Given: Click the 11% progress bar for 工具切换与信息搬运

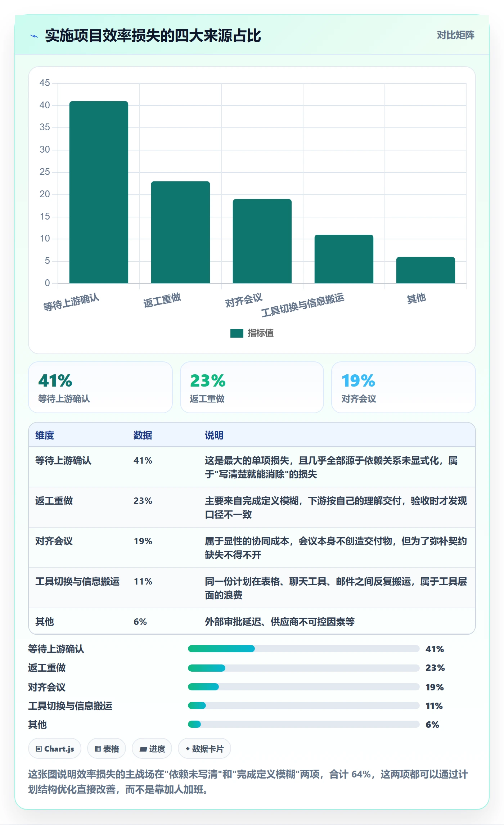Looking at the screenshot, I should click(x=304, y=705).
